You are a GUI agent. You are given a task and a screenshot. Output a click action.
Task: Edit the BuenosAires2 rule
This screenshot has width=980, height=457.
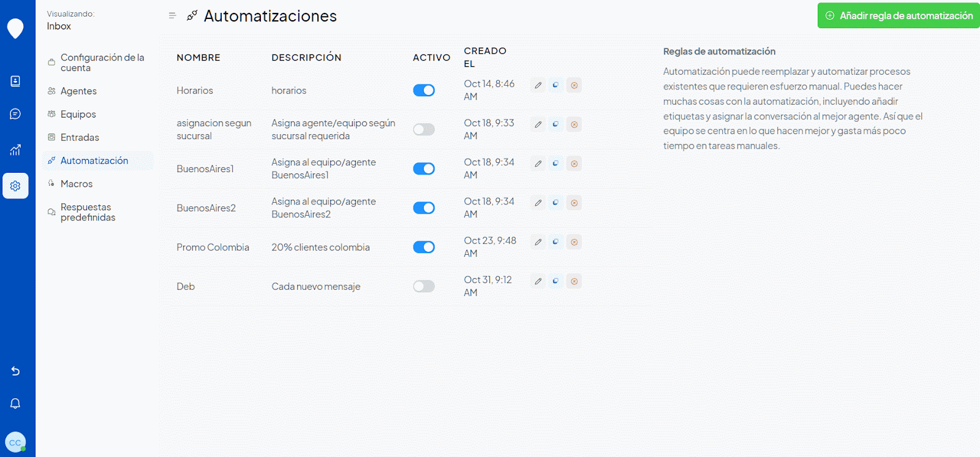[538, 203]
